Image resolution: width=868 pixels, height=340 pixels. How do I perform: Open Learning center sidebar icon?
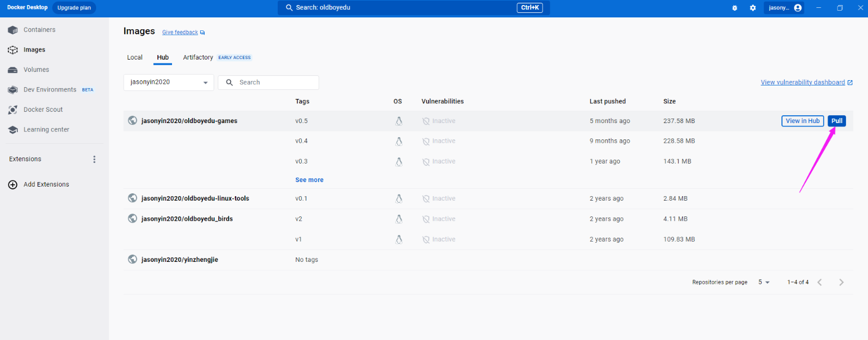pos(13,130)
